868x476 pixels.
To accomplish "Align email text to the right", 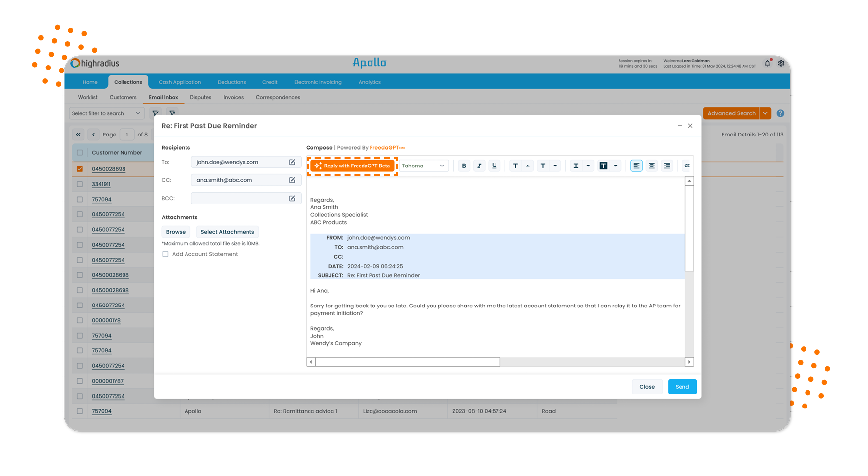I will (x=667, y=166).
